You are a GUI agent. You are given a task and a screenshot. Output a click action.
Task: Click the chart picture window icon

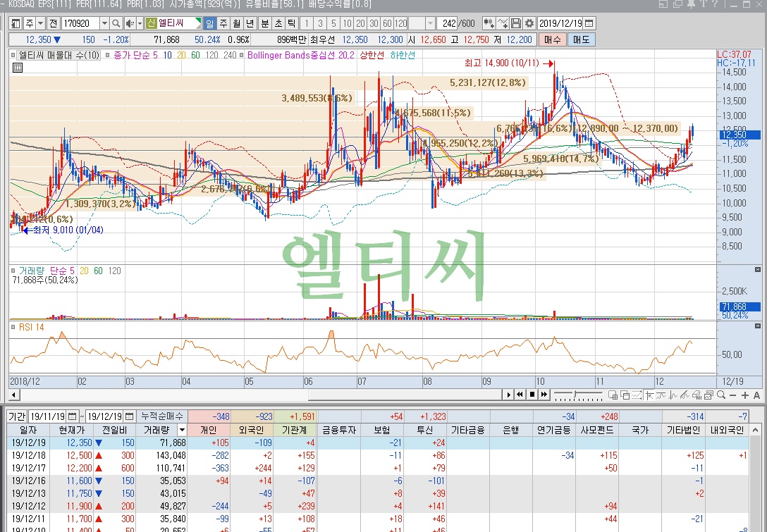pos(708,395)
